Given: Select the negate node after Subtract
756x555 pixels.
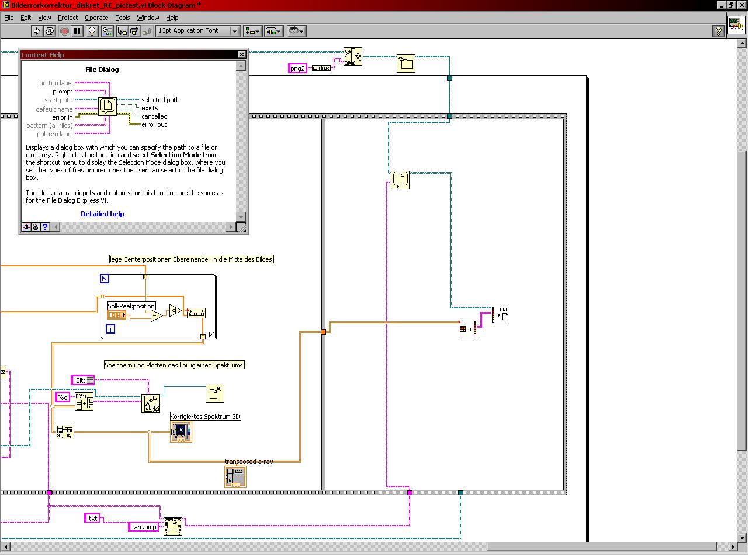Looking at the screenshot, I should point(175,310).
